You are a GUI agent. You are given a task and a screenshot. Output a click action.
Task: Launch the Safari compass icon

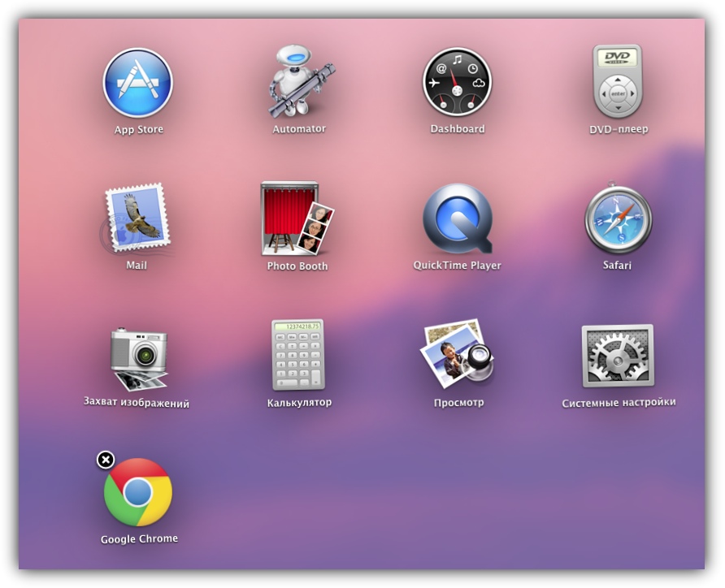[619, 218]
